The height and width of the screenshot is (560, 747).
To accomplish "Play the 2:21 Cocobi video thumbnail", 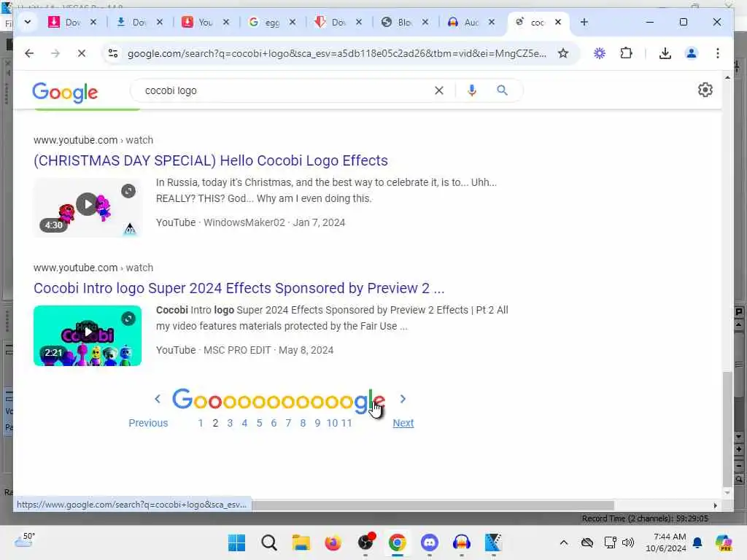I will point(88,335).
